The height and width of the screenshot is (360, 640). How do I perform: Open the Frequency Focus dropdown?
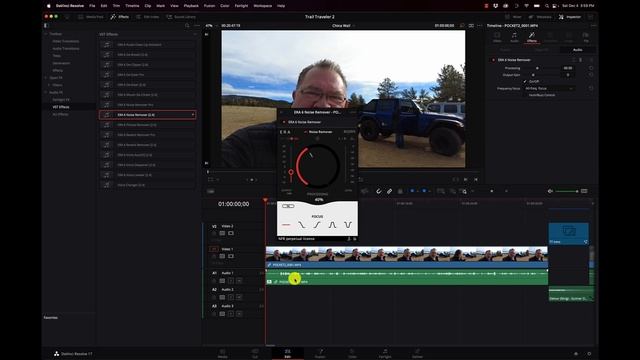[550, 88]
